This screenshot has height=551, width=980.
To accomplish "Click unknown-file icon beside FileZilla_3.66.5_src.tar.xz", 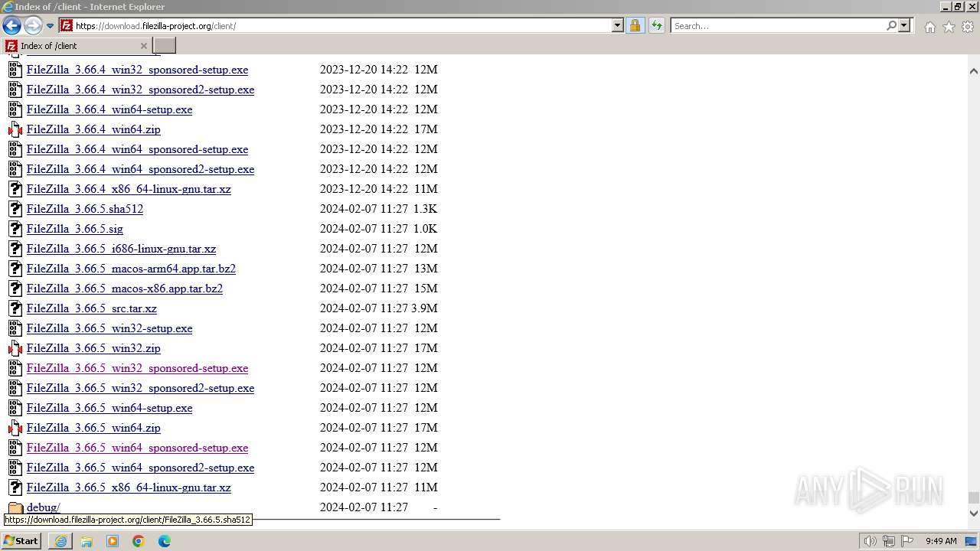I will coord(15,308).
